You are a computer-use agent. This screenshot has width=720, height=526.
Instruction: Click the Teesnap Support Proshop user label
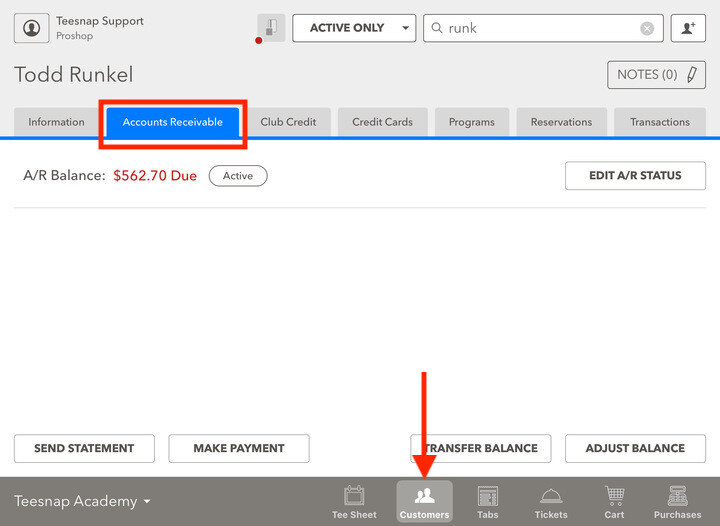[100, 28]
